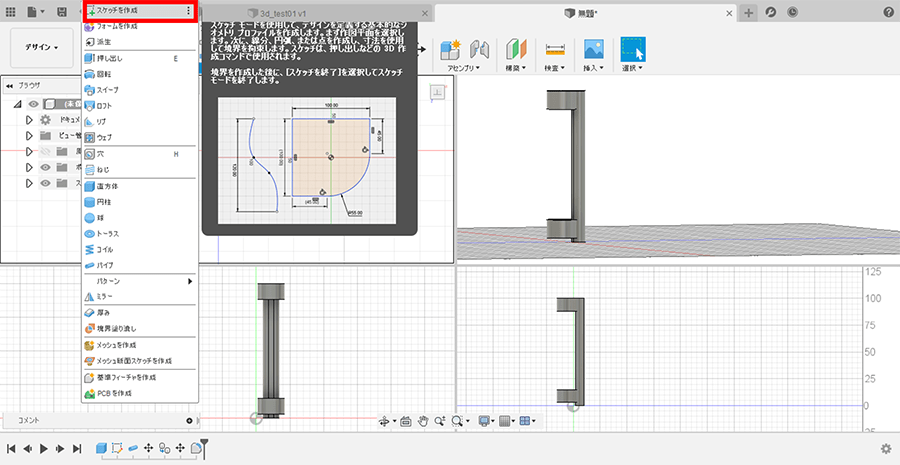Click the save disk icon

tap(63, 12)
